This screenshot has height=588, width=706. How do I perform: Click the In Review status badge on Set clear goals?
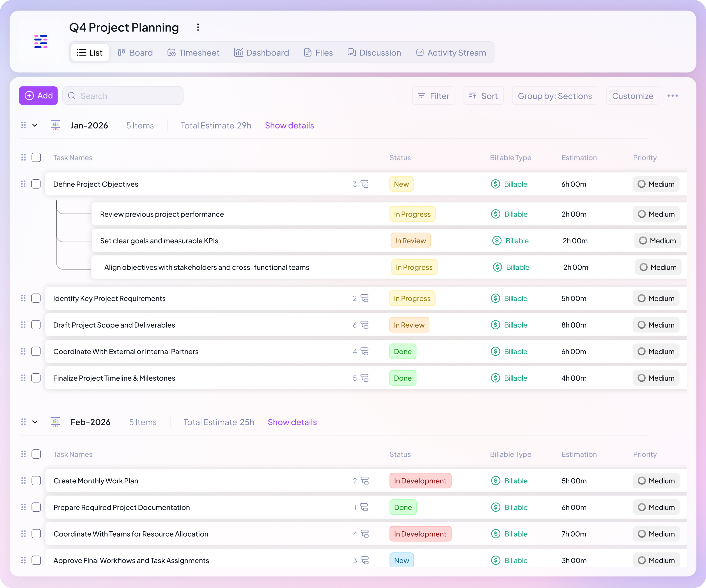[x=411, y=240]
